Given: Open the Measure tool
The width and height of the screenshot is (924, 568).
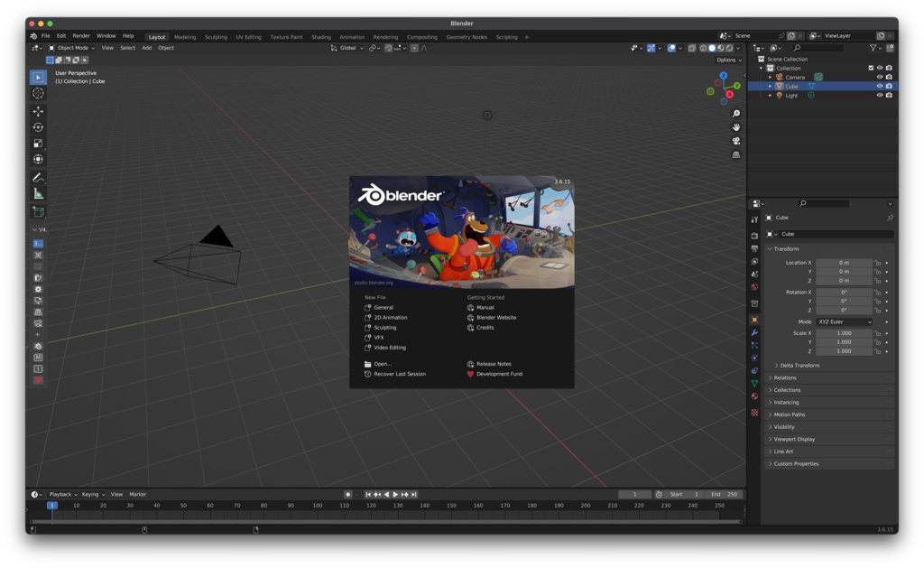Looking at the screenshot, I should point(38,195).
